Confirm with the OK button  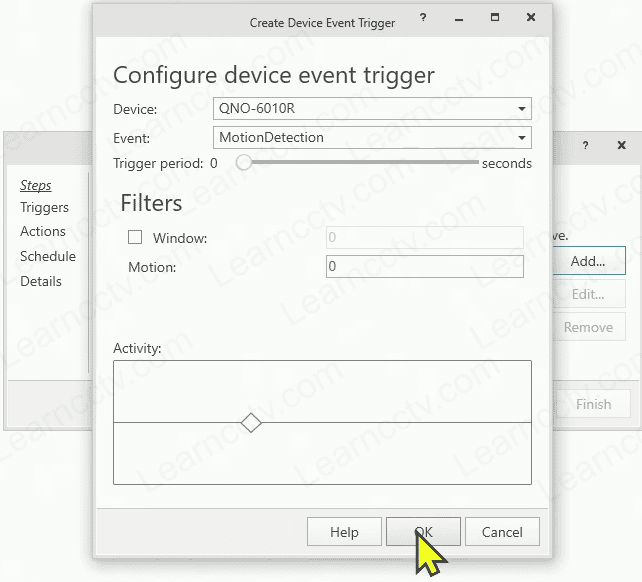(x=423, y=532)
